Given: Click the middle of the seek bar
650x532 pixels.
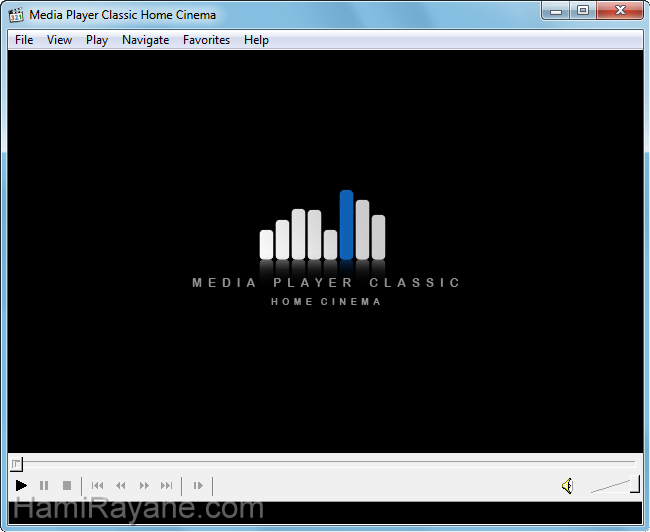Looking at the screenshot, I should (325, 463).
